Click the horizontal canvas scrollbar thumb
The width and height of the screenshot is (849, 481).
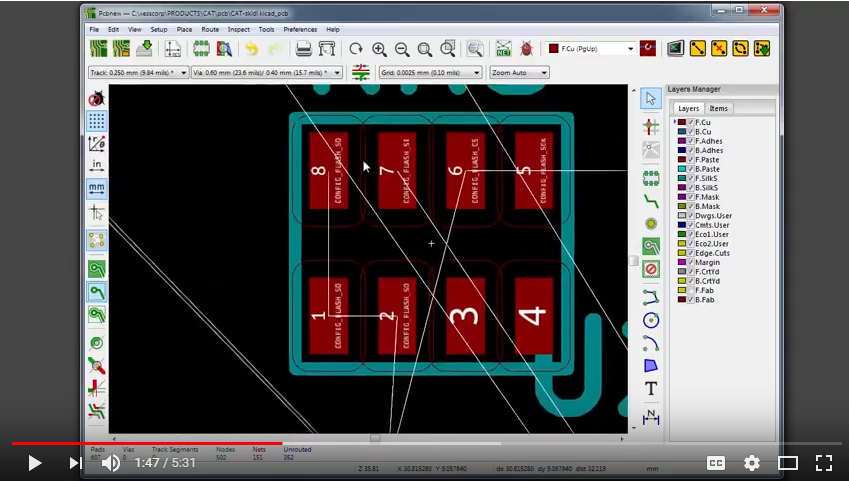pyautogui.click(x=375, y=438)
